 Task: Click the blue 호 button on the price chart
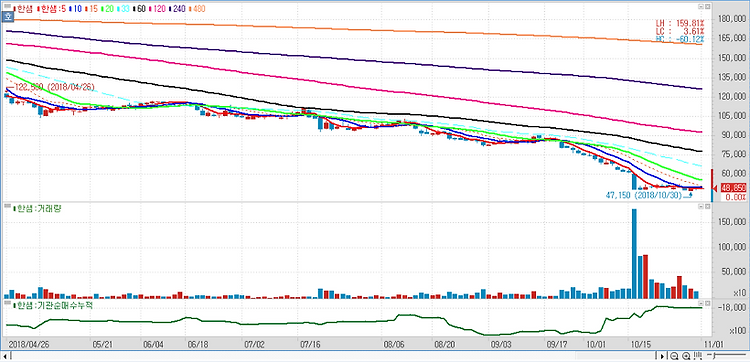click(x=8, y=17)
